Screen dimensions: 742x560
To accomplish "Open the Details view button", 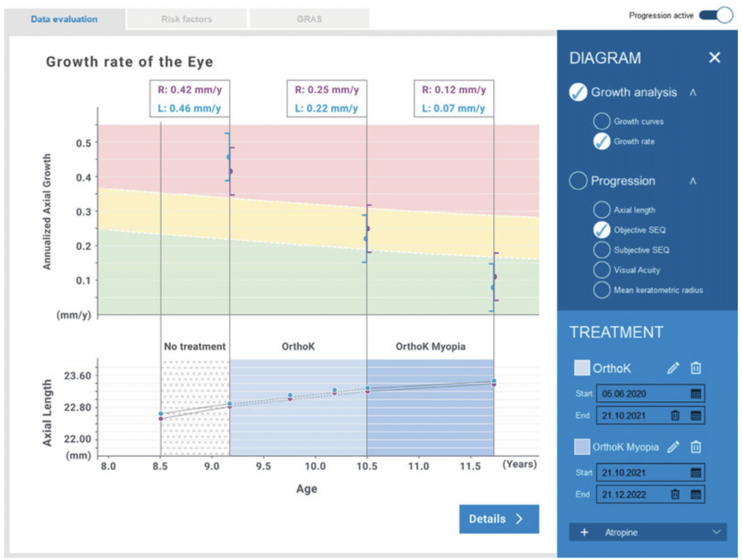I will pos(499,519).
